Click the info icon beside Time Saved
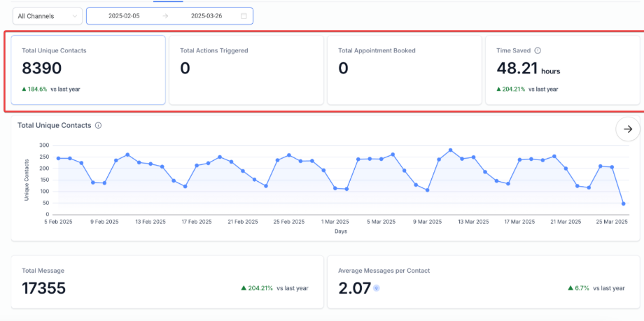 [538, 50]
